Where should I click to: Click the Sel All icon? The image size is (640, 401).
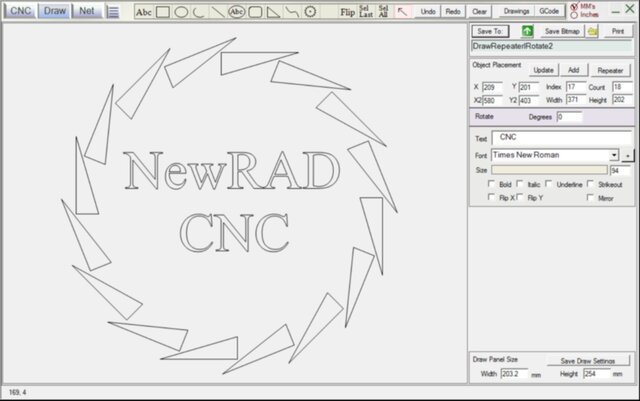pos(383,11)
